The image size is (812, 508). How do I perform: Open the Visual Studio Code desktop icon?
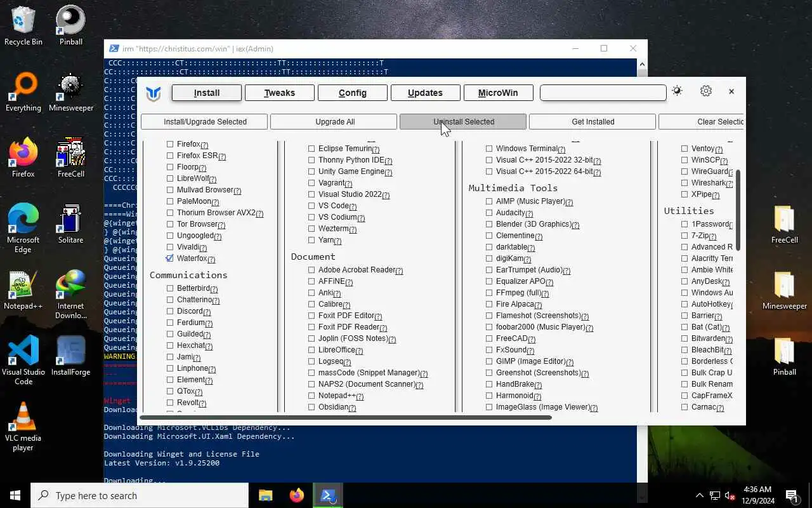(23, 361)
